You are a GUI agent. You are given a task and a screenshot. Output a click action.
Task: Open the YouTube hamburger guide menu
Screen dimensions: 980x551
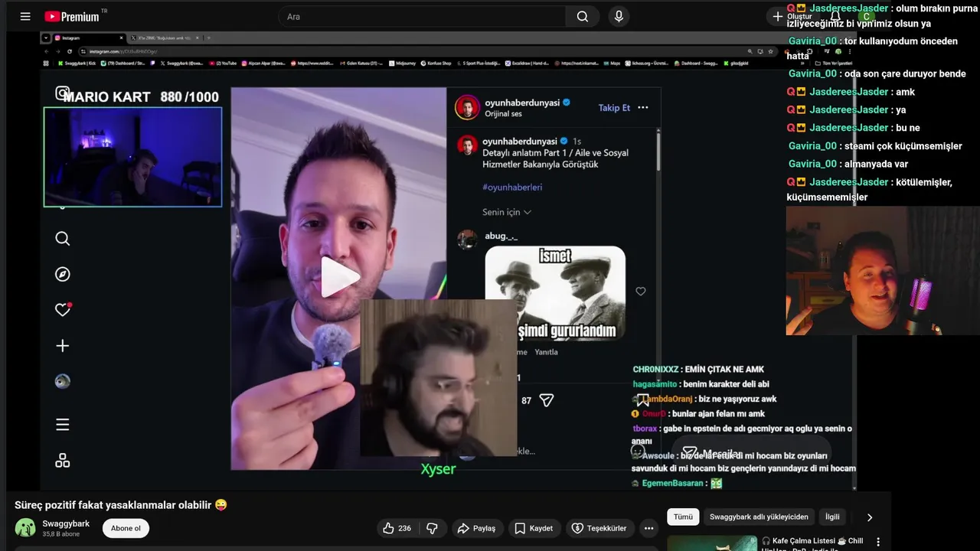click(x=25, y=16)
